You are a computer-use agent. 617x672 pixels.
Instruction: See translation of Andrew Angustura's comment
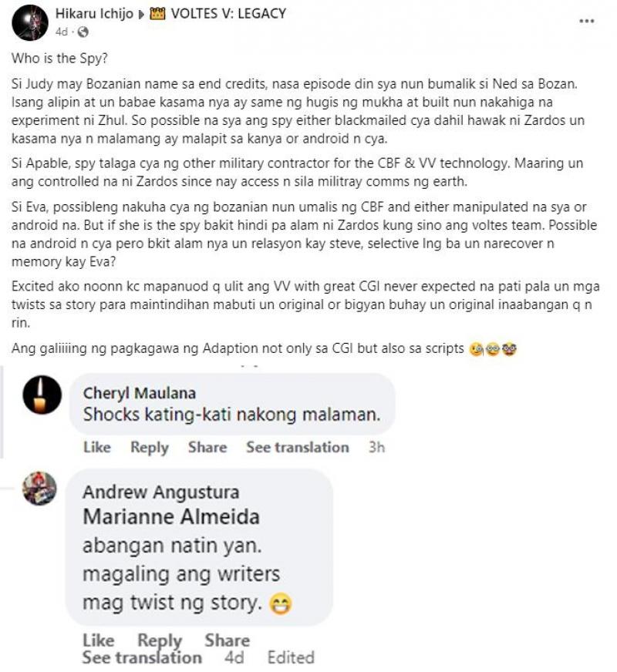click(x=142, y=657)
